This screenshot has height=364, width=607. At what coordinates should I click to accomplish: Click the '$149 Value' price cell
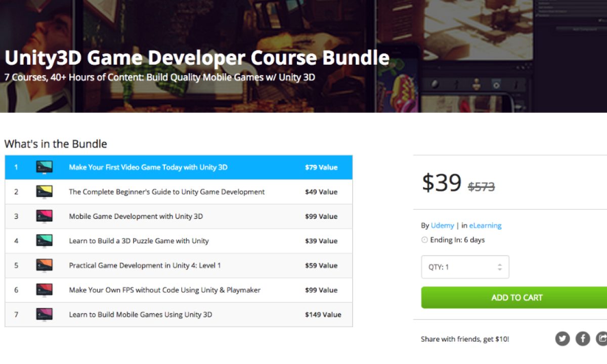coord(323,314)
